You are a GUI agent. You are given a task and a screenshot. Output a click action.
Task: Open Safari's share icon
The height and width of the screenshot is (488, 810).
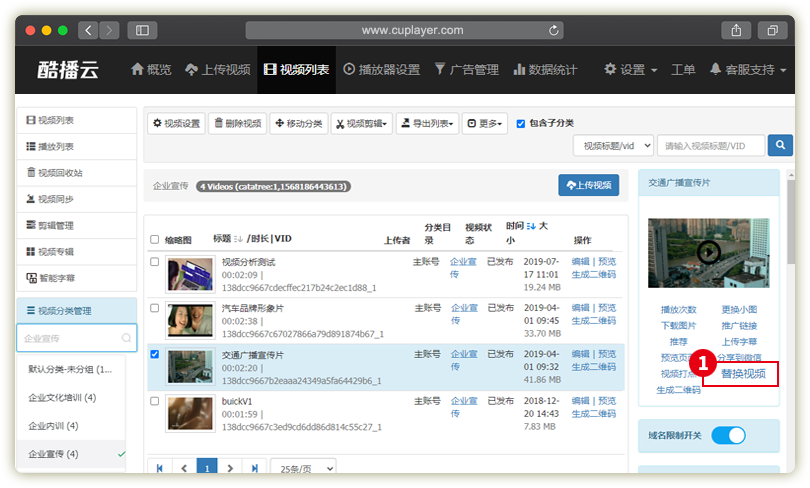736,31
